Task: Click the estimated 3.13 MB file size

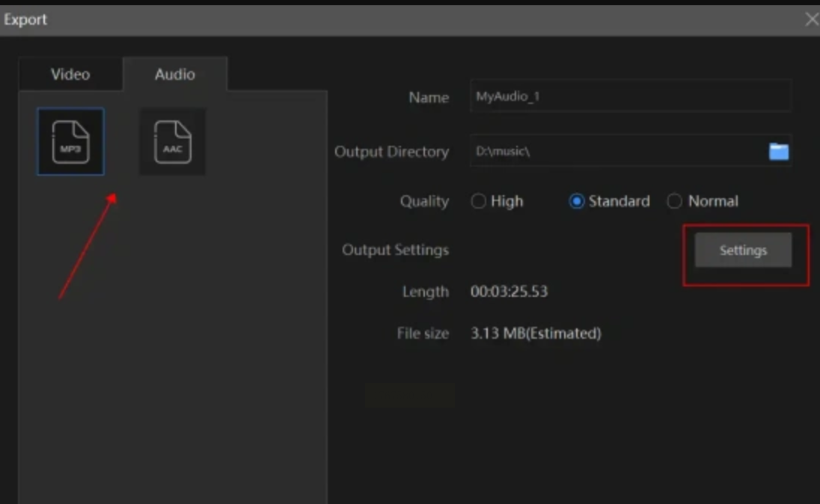Action: coord(536,334)
